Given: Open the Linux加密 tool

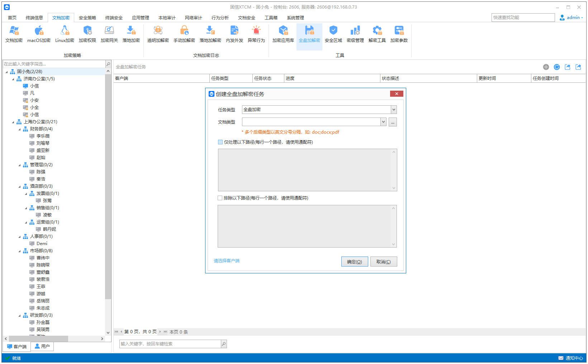Looking at the screenshot, I should [65, 34].
